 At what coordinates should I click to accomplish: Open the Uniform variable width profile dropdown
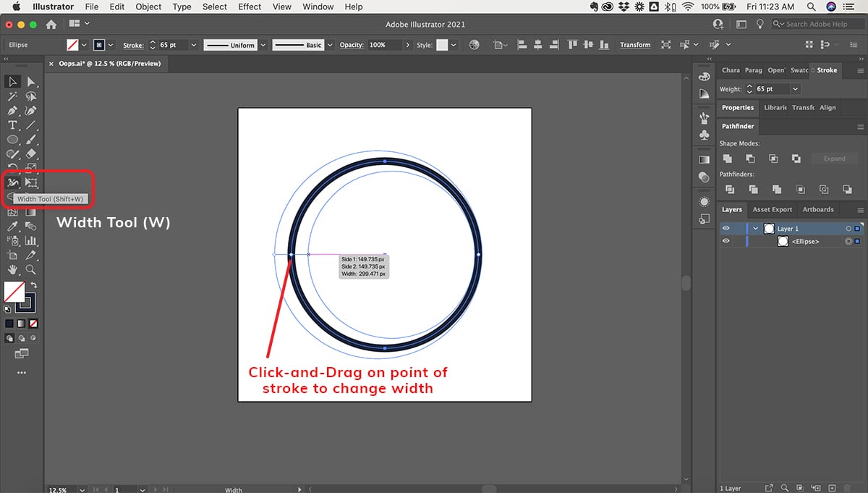263,45
